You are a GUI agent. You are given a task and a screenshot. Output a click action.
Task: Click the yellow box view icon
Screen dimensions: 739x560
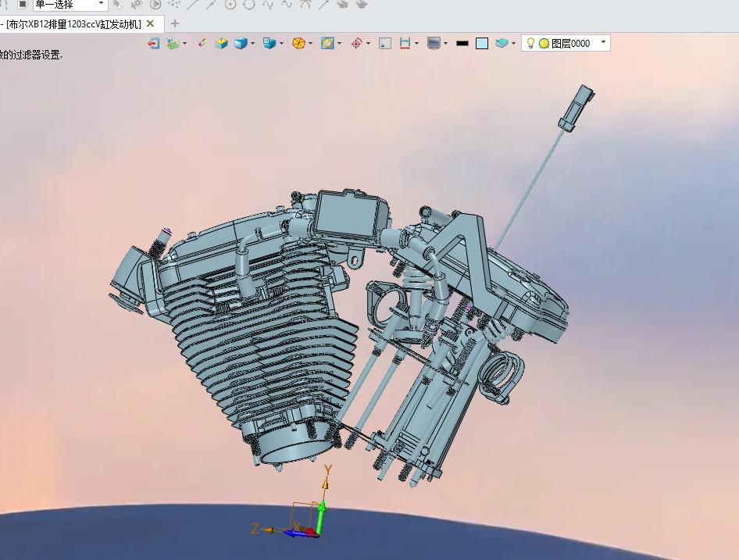[221, 44]
